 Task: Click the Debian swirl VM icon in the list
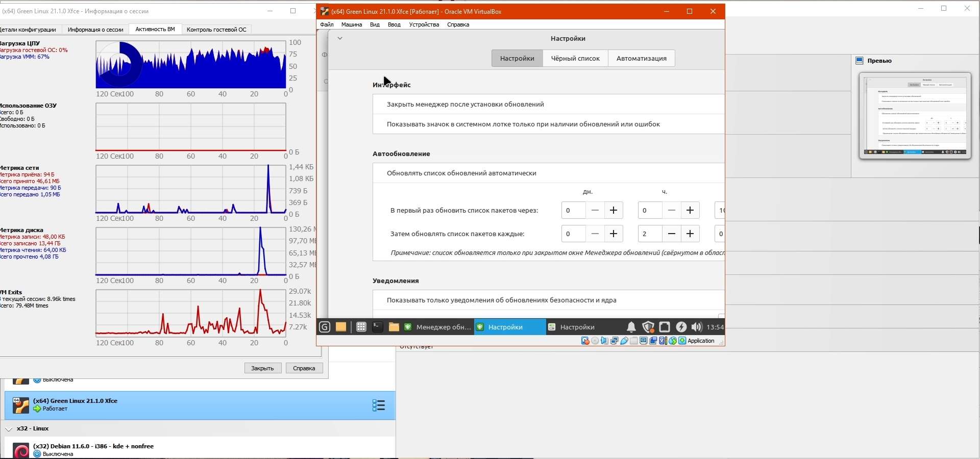click(x=21, y=451)
